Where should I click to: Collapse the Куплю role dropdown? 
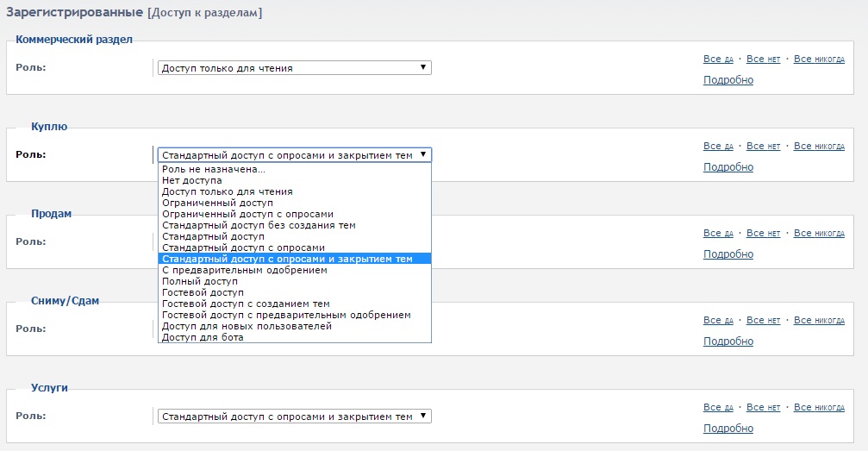[x=294, y=155]
